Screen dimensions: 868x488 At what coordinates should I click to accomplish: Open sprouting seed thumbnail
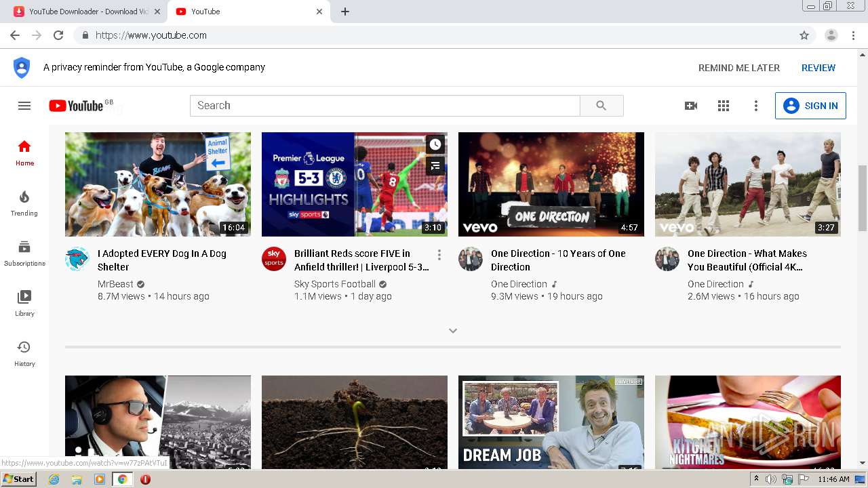355,422
